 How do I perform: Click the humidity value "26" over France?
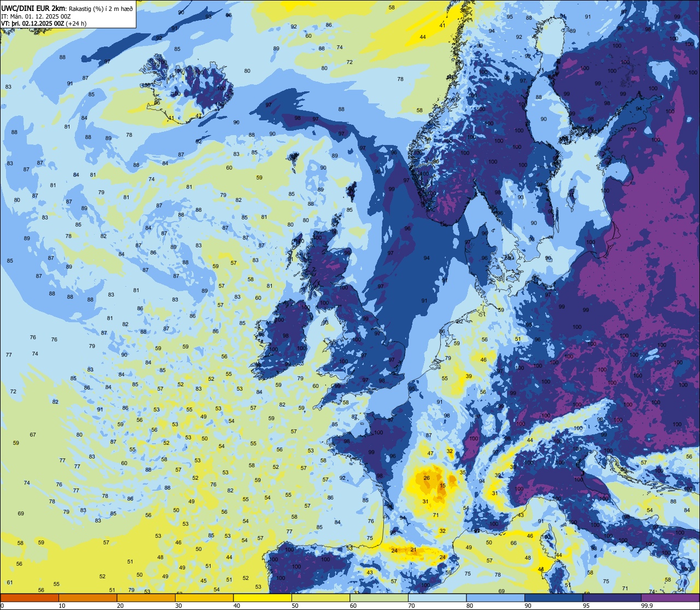427,478
